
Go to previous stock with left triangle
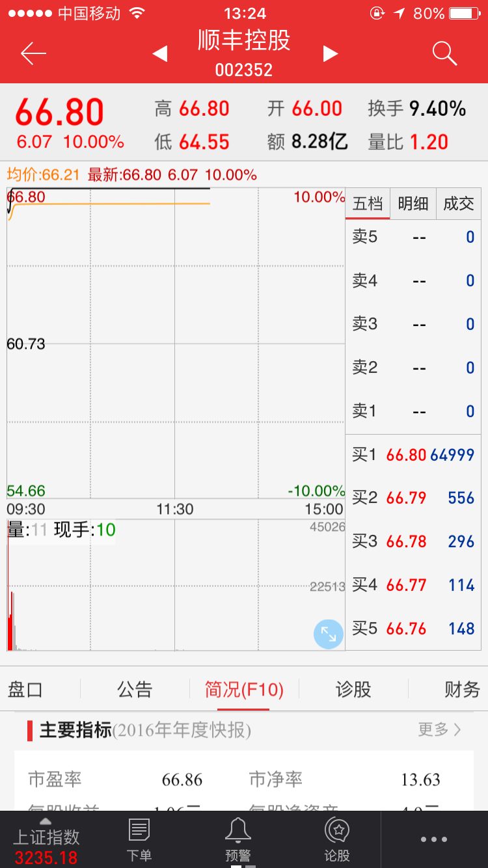pyautogui.click(x=160, y=54)
